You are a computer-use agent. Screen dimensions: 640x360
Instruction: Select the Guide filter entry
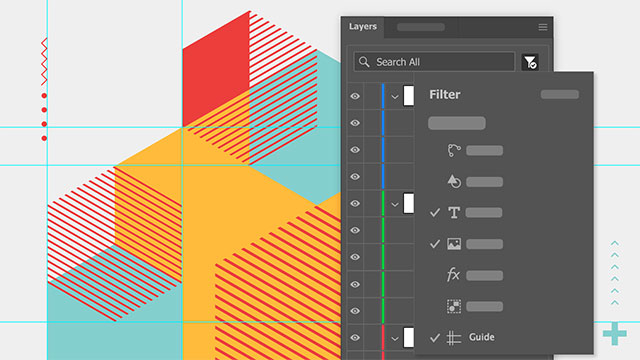[482, 337]
